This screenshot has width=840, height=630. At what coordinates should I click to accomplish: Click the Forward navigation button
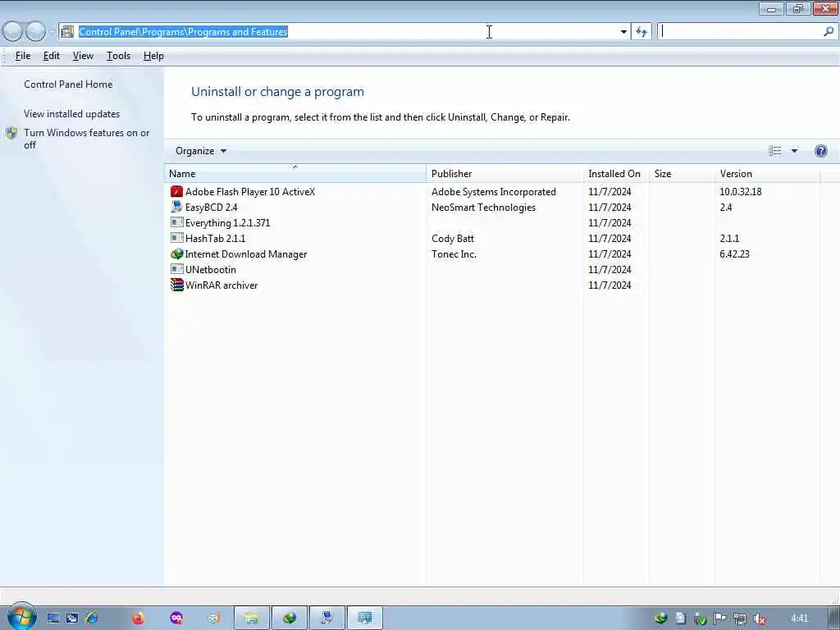coord(35,32)
